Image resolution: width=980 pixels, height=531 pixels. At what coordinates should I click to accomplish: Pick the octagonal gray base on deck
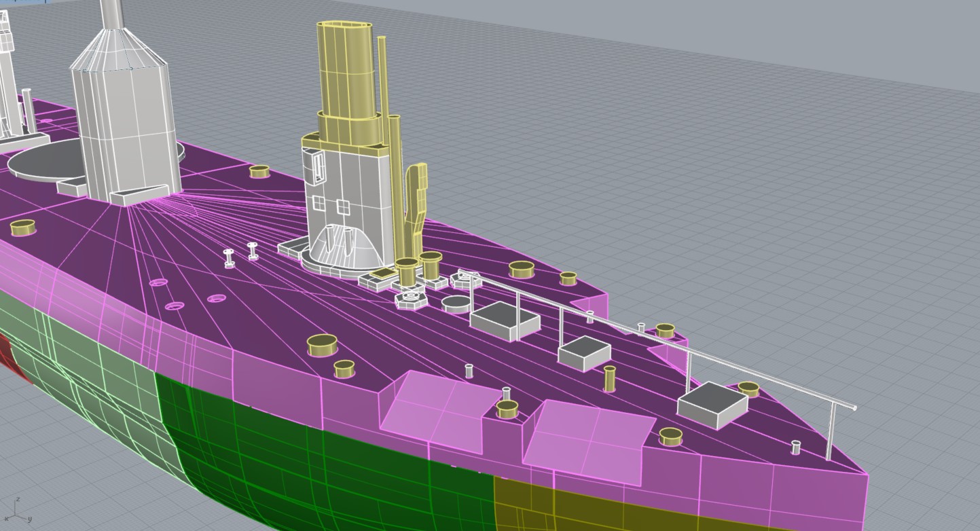(410, 299)
